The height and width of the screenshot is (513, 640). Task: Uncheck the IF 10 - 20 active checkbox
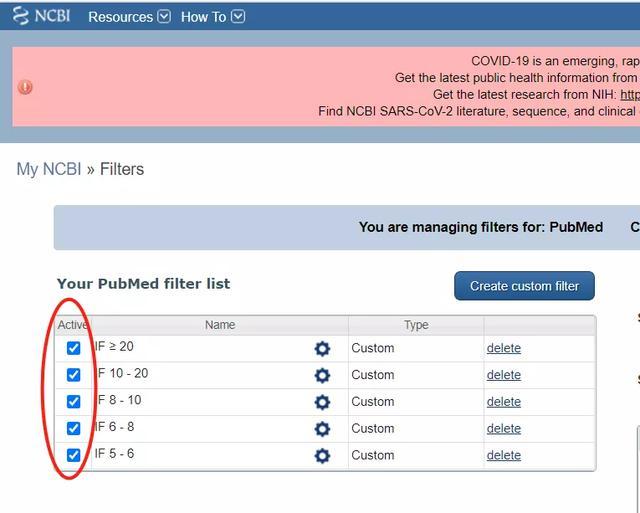(73, 375)
